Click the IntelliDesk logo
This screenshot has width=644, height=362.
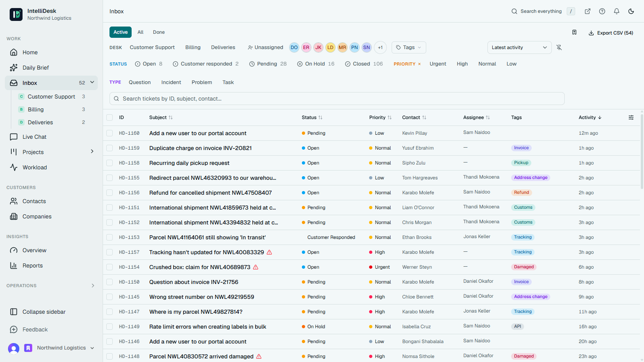[x=16, y=14]
